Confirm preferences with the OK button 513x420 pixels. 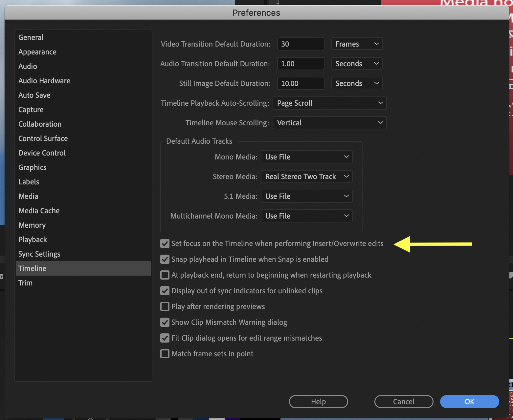[x=469, y=401]
